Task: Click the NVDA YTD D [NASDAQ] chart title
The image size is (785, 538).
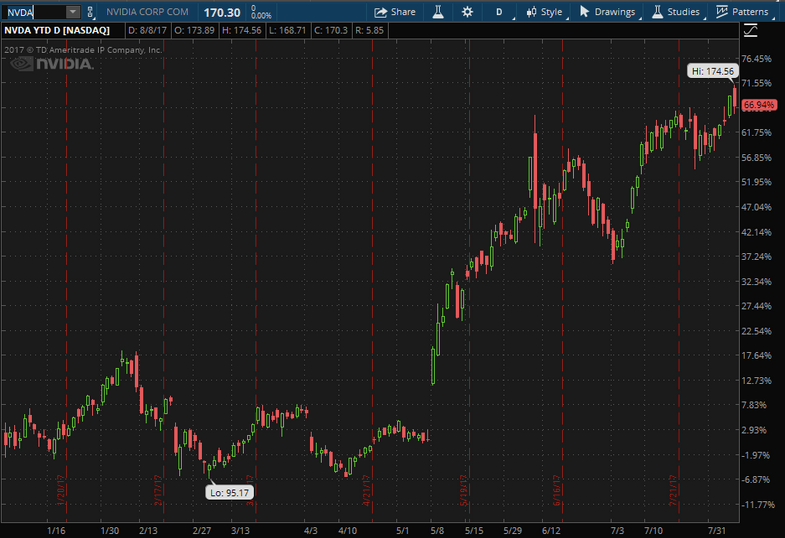Action: (57, 31)
